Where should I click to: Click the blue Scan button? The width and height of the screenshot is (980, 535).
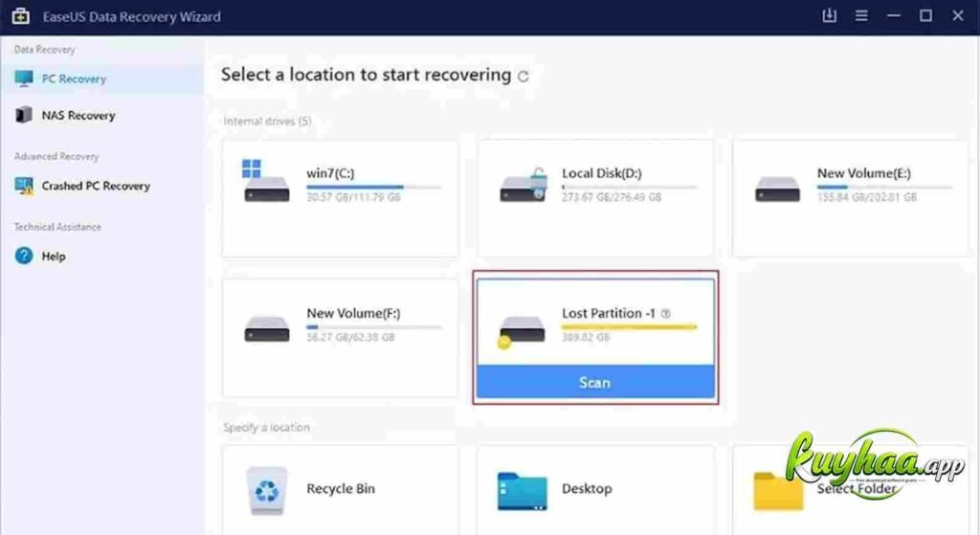tap(595, 382)
